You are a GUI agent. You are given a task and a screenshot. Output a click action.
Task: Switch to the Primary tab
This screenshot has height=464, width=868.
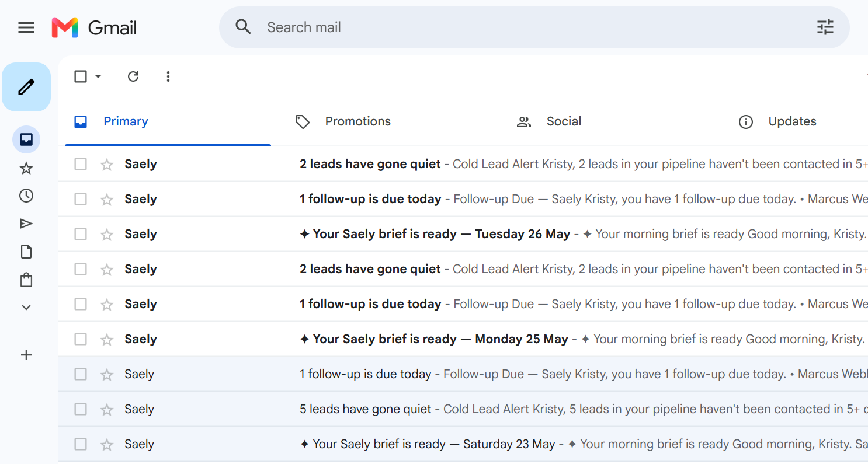click(168, 121)
